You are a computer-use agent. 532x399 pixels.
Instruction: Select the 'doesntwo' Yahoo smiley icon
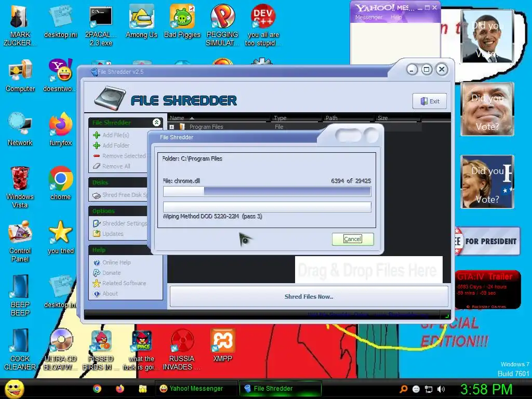tap(60, 76)
